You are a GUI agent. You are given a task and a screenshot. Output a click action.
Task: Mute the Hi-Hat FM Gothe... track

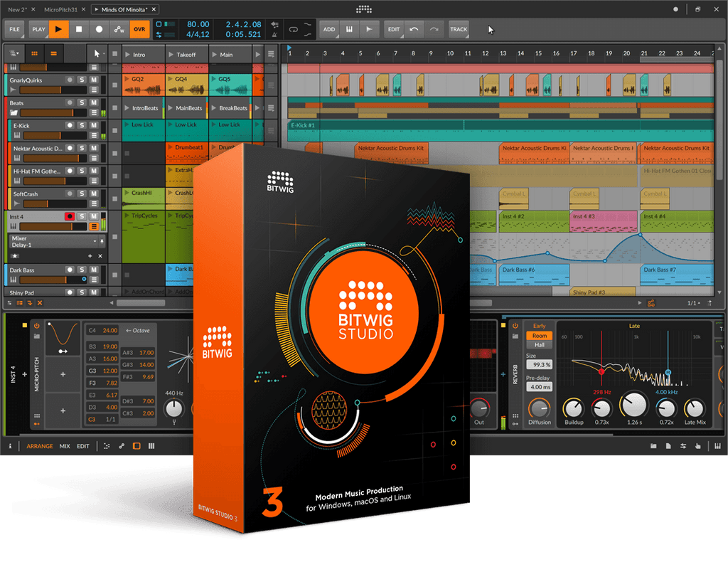[95, 171]
